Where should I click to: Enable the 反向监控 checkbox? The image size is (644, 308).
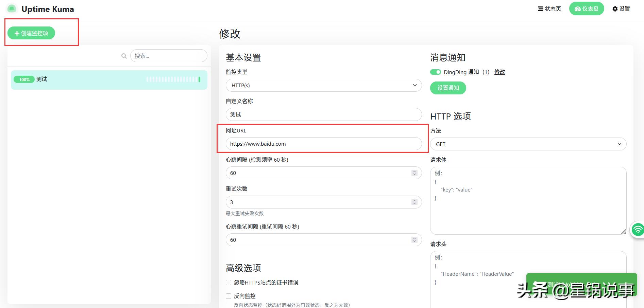(228, 296)
